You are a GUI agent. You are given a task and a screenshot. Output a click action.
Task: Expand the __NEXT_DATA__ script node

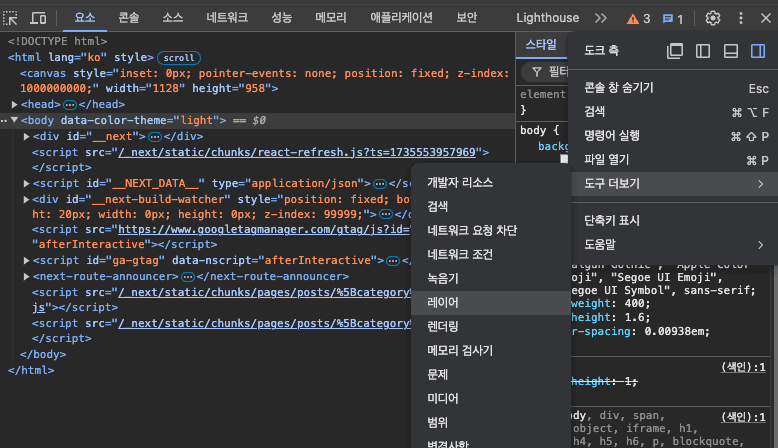[26, 183]
